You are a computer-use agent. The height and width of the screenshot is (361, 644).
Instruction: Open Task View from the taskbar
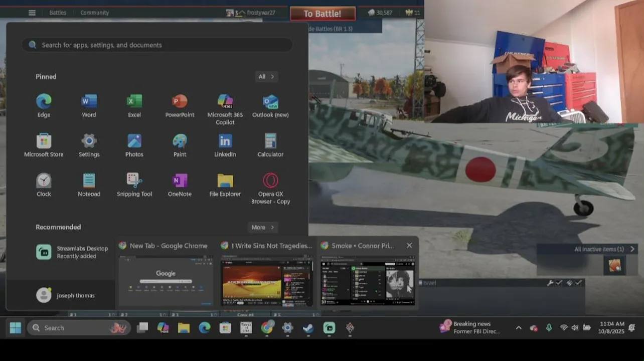coord(142,328)
